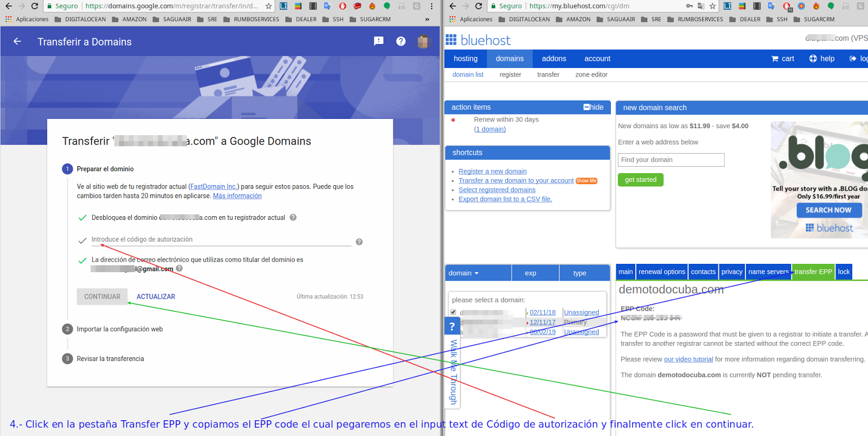Sort domains by exp column header
This screenshot has height=436, width=868.
(x=535, y=273)
